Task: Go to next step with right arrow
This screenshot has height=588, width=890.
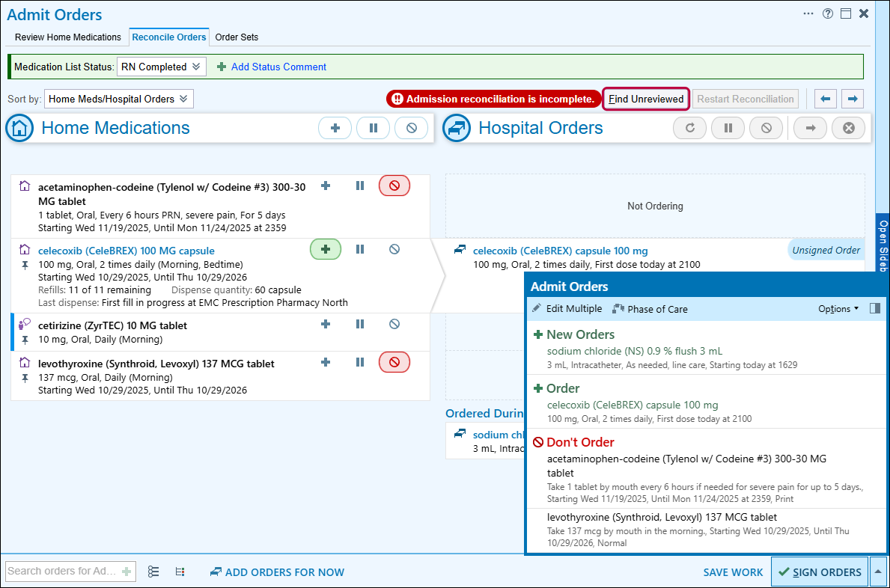Action: [853, 99]
